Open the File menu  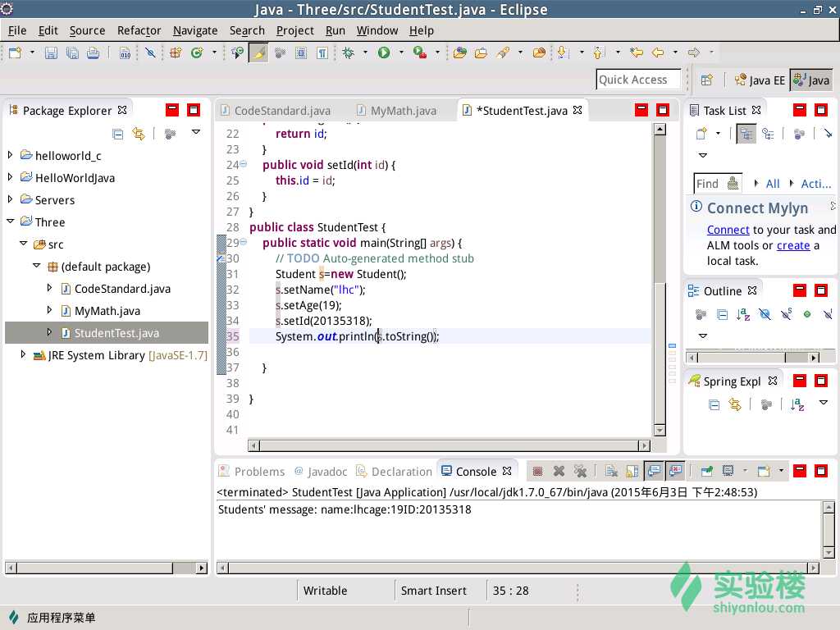point(17,30)
